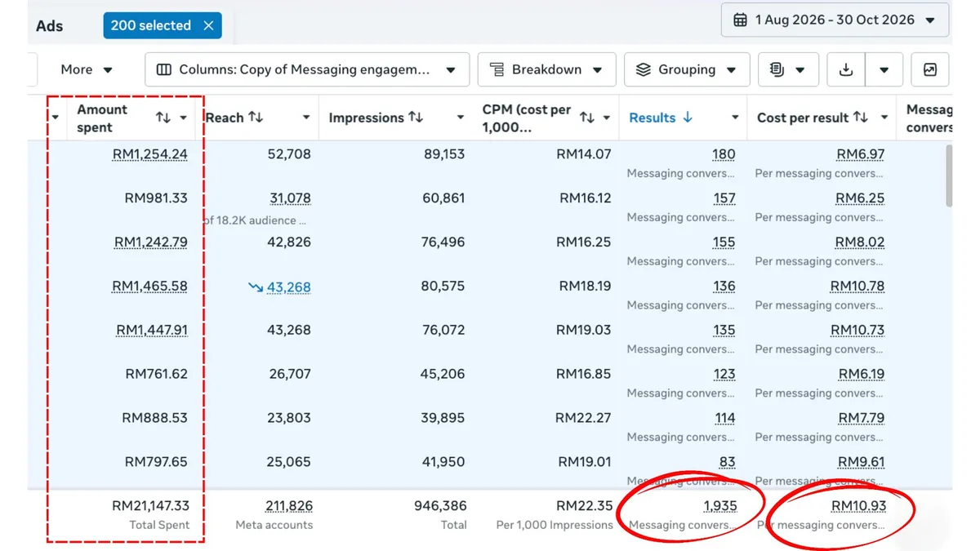Open Impressions column options arrow
This screenshot has width=980, height=551.
point(461,118)
